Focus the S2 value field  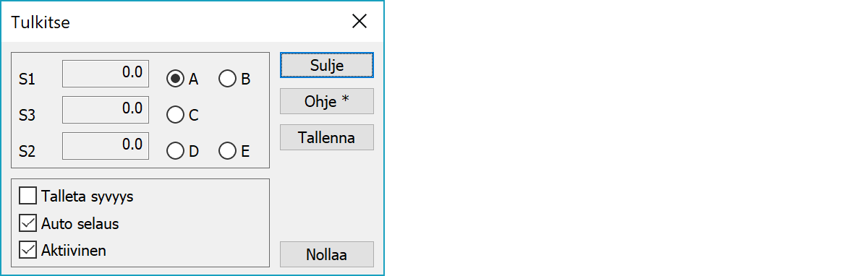coord(106,146)
